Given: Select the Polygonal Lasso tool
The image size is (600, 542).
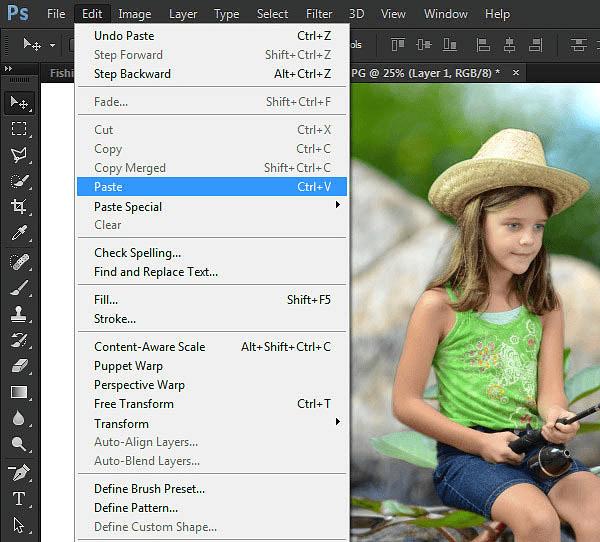Looking at the screenshot, I should click(19, 155).
